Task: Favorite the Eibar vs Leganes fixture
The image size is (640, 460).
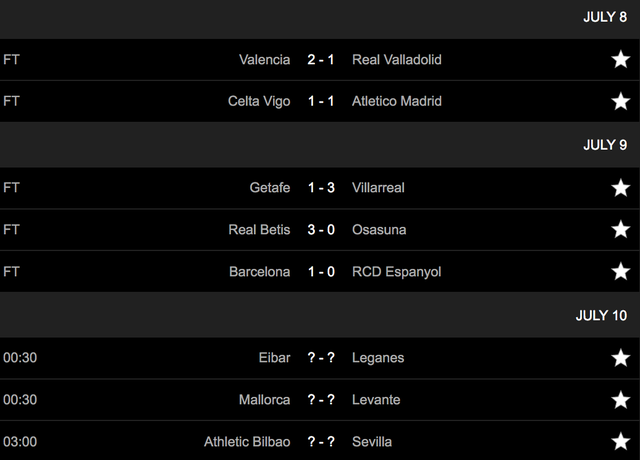Action: (621, 358)
